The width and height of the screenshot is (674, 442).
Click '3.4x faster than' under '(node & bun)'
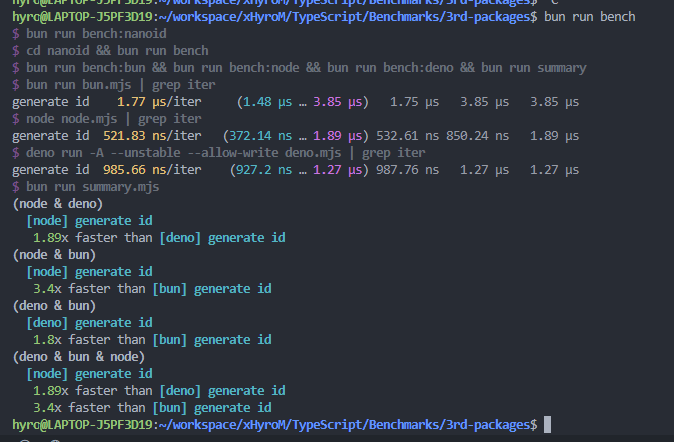89,289
